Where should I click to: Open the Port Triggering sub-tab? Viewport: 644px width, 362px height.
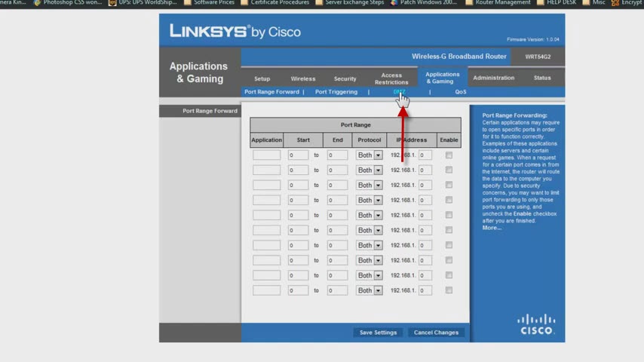(x=336, y=91)
